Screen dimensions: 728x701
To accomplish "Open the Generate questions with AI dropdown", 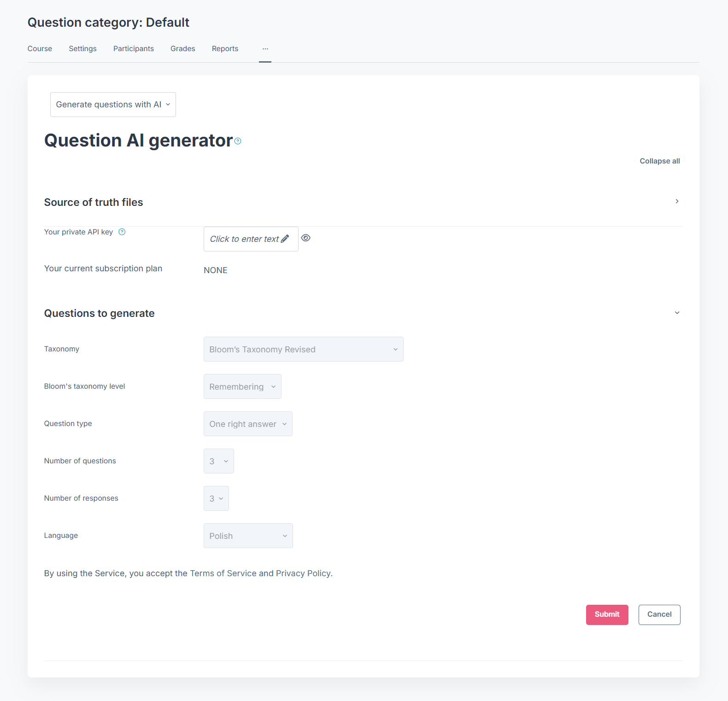I will pos(113,105).
